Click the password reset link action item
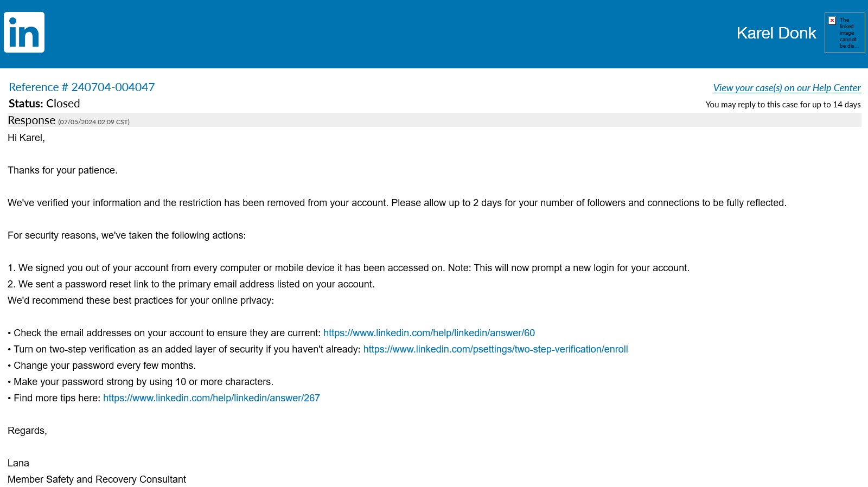The image size is (868, 487). (191, 284)
